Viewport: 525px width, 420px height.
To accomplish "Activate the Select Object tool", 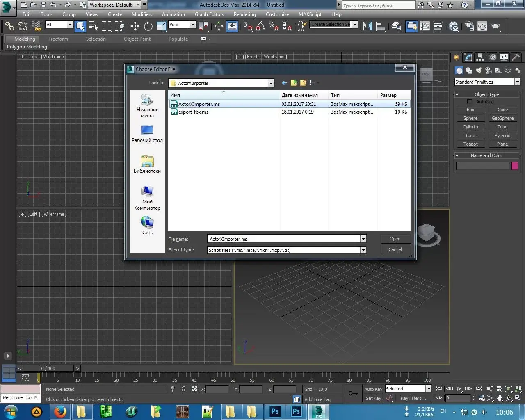I will (80, 26).
